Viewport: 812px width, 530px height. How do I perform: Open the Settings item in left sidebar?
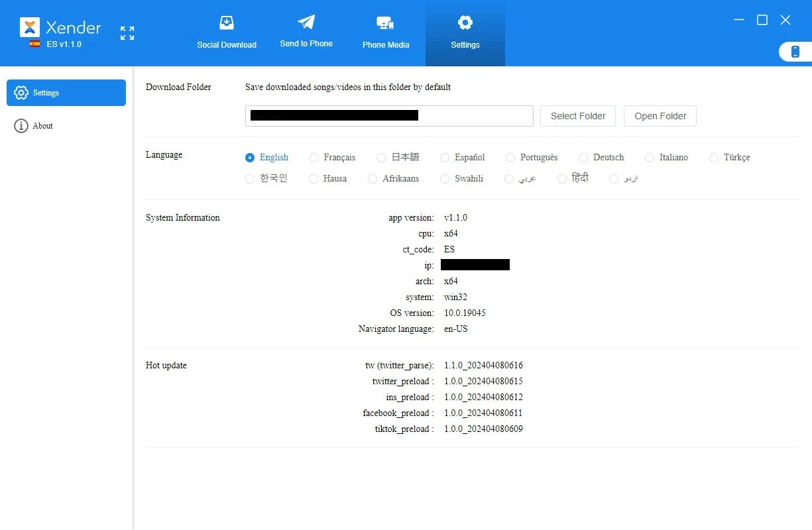pos(66,93)
